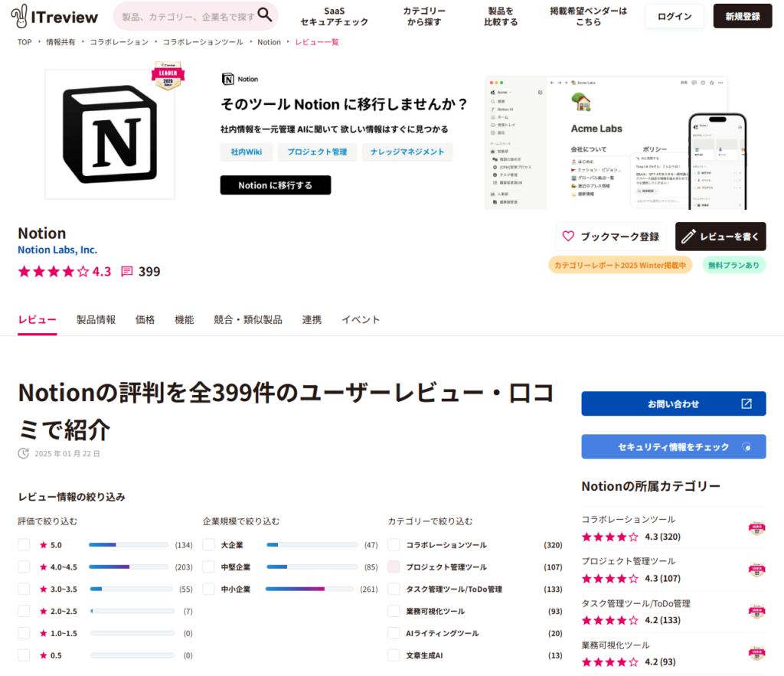Open 掲載希望ベンダーはこちら menu item
This screenshot has width=784, height=676.
click(589, 17)
